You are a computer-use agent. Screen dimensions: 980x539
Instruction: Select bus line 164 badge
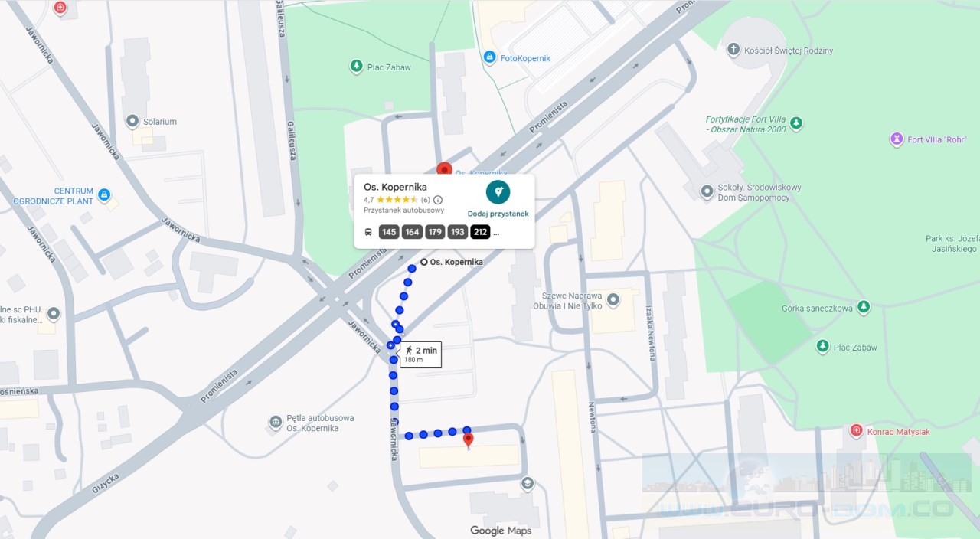(412, 232)
